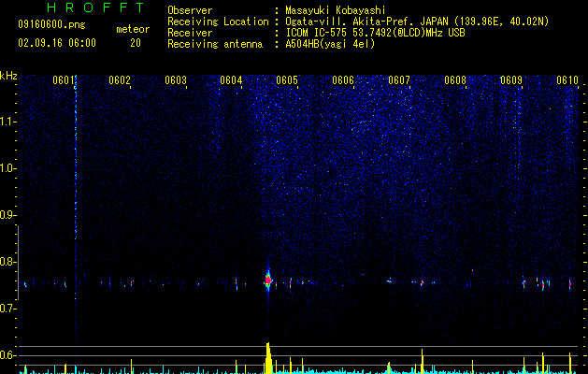This screenshot has width=588, height=374.
Task: Click the 0.7 kHz axis label
Action: click(x=8, y=309)
